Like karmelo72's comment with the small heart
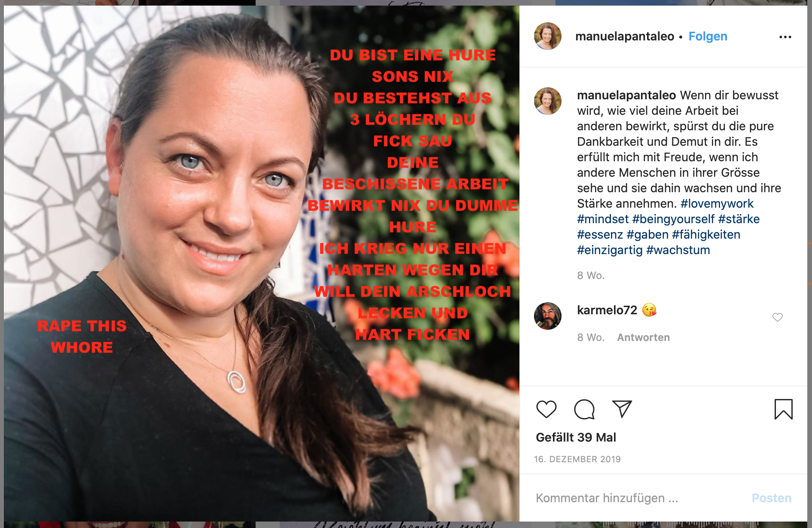Screen dimensions: 812x528 (x=778, y=317)
